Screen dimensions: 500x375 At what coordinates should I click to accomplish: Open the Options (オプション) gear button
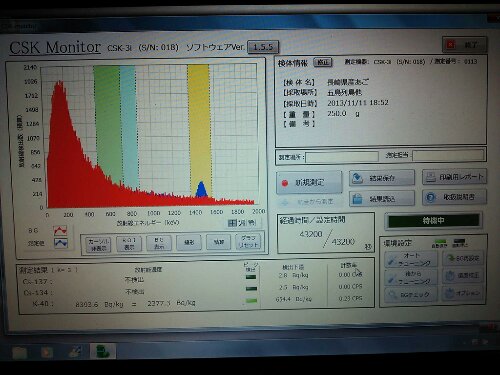click(463, 293)
